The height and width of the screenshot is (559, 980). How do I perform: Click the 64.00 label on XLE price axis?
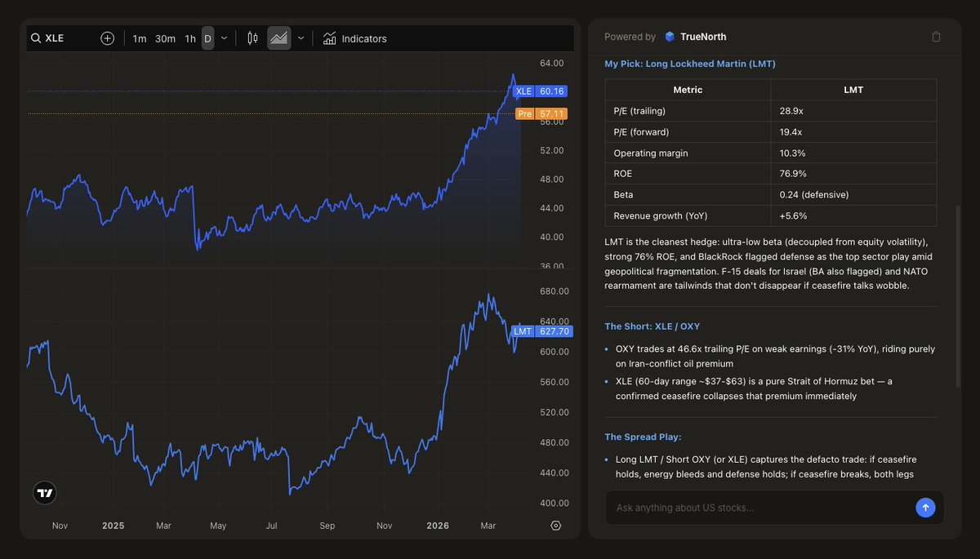coord(552,63)
